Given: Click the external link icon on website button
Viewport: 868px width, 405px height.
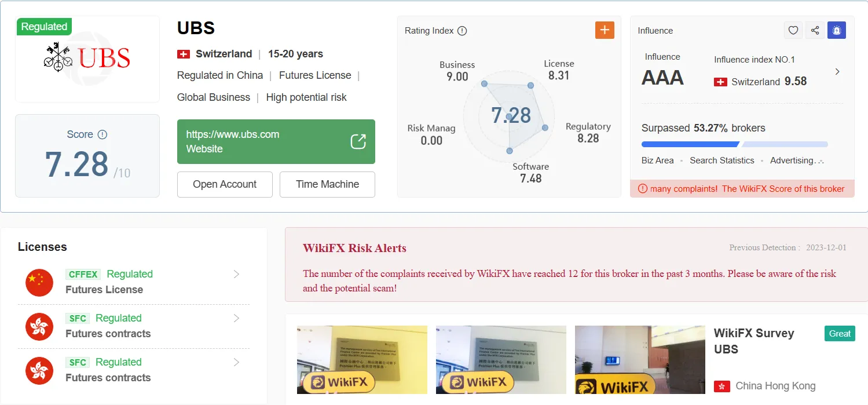Looking at the screenshot, I should [x=358, y=141].
